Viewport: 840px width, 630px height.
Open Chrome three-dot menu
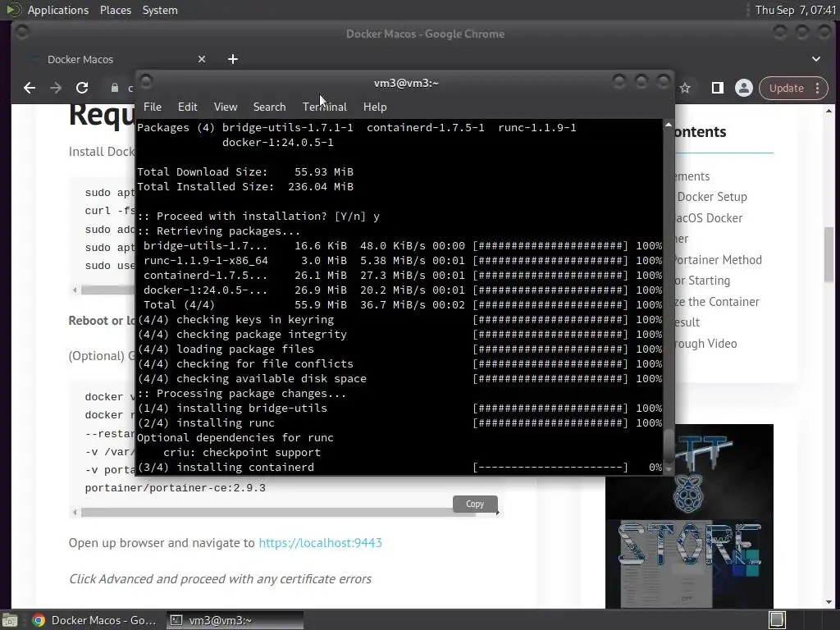(x=818, y=88)
